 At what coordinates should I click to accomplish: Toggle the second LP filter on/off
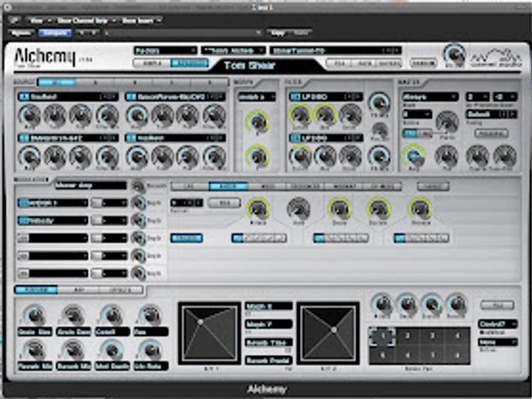pyautogui.click(x=295, y=138)
